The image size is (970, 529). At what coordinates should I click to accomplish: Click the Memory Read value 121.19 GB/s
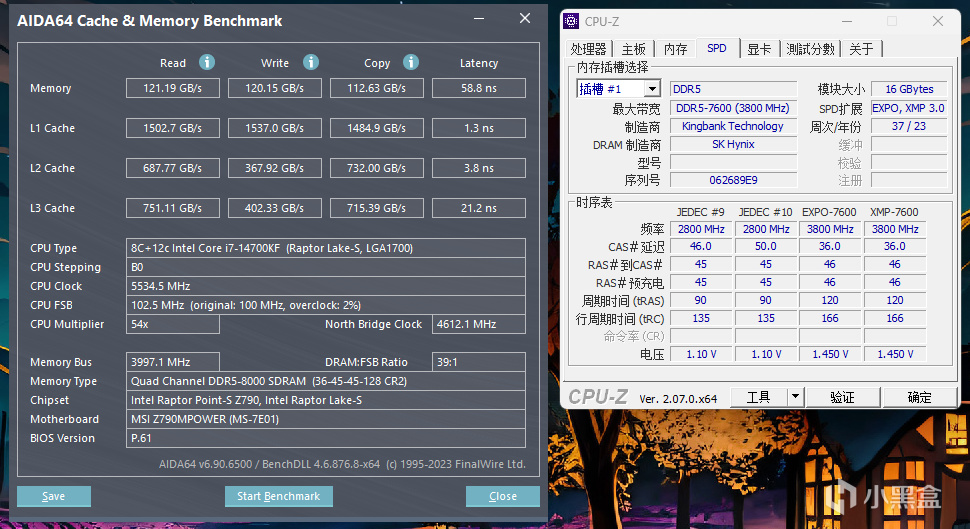[x=173, y=88]
